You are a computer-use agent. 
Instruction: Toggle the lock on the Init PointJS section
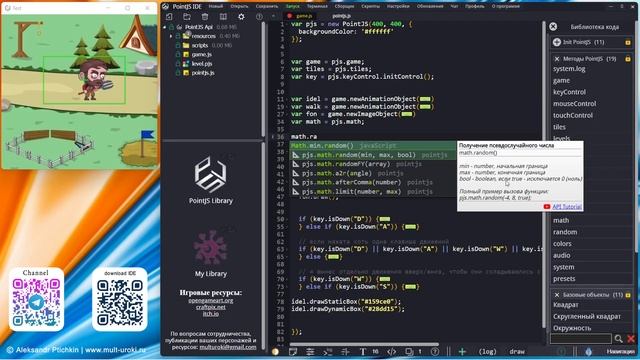[628, 42]
